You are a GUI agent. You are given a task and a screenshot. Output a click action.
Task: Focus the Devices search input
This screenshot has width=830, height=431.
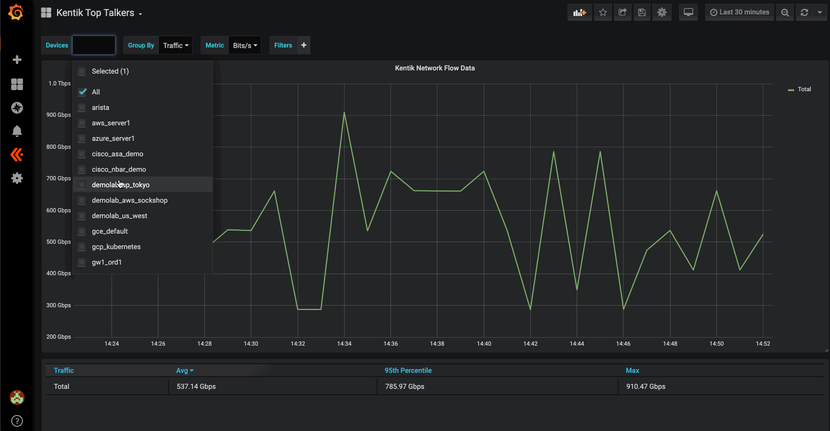coord(94,46)
